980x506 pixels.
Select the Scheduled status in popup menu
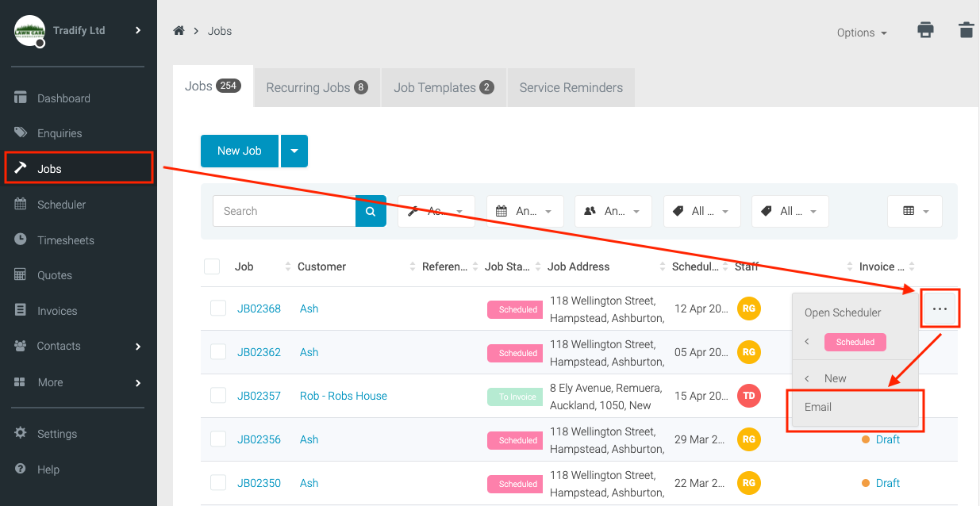click(x=855, y=342)
